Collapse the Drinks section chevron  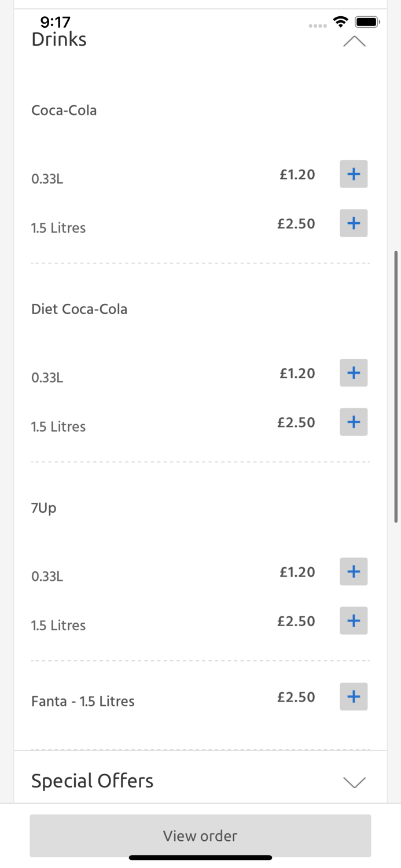[x=354, y=42]
